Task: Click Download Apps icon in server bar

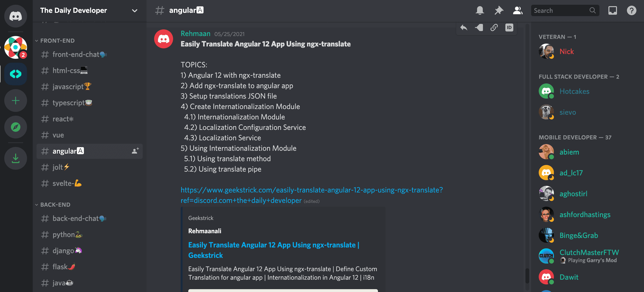Action: [15, 158]
